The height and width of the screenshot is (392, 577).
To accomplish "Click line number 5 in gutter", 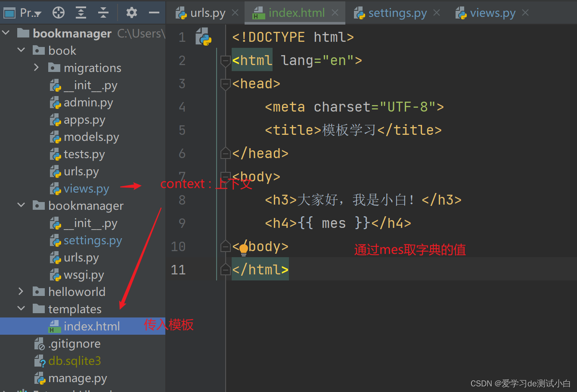I will 182,130.
